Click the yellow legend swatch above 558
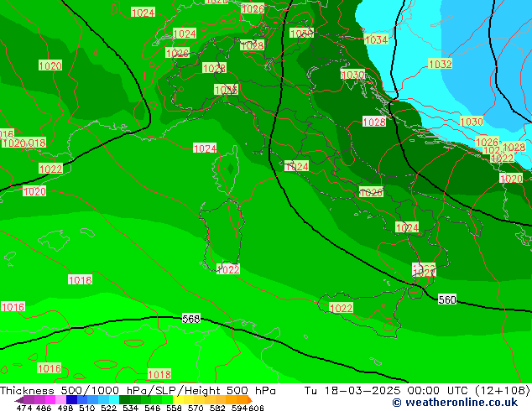 tap(178, 399)
